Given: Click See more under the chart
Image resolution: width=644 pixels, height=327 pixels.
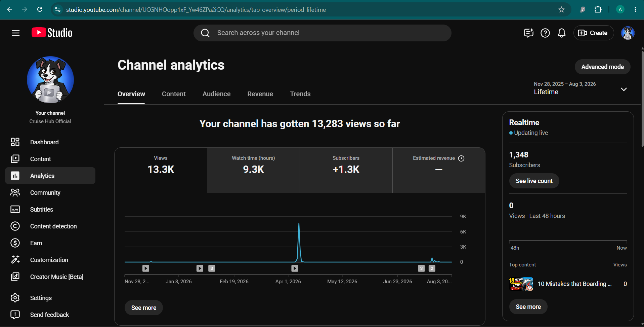Looking at the screenshot, I should pyautogui.click(x=144, y=308).
